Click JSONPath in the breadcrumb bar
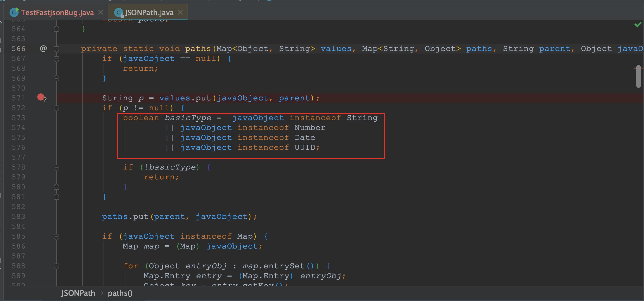The image size is (644, 301). (x=78, y=293)
